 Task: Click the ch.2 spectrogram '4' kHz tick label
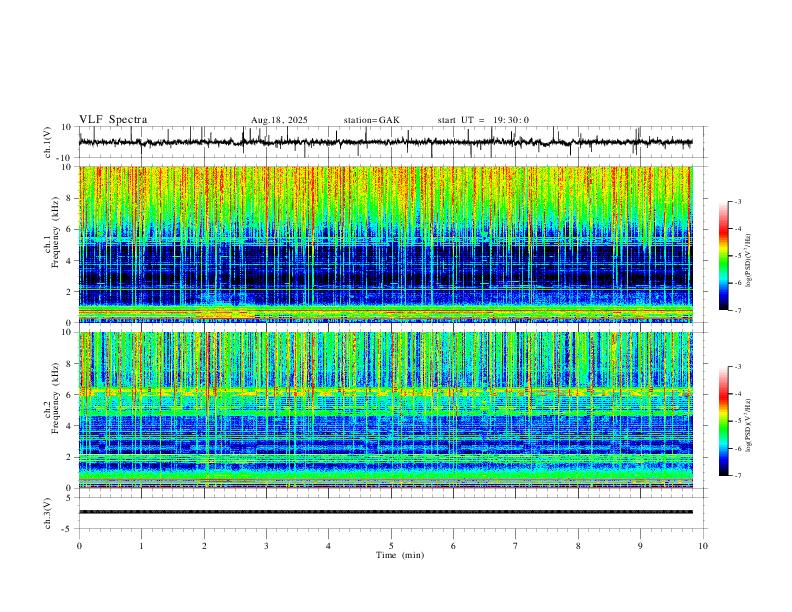point(70,426)
